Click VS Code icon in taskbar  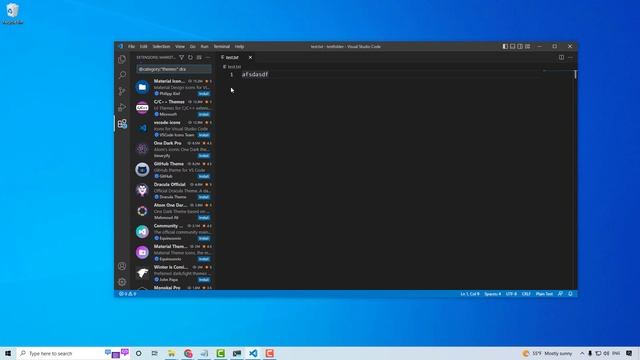(253, 353)
